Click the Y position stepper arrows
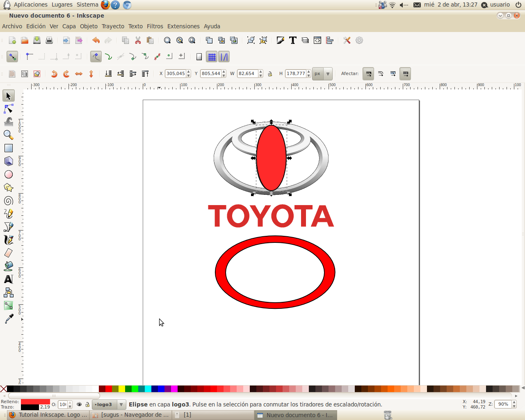Image resolution: width=525 pixels, height=420 pixels. tap(224, 74)
